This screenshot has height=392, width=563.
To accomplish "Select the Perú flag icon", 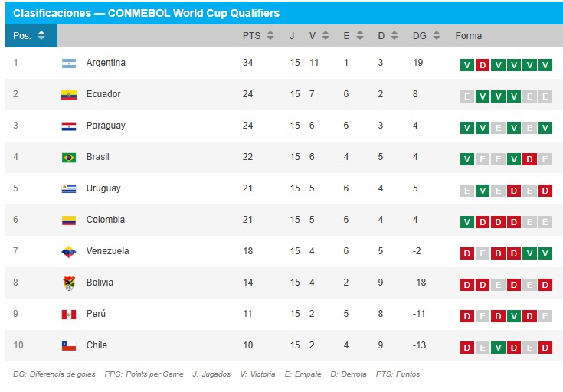I will pyautogui.click(x=69, y=315).
